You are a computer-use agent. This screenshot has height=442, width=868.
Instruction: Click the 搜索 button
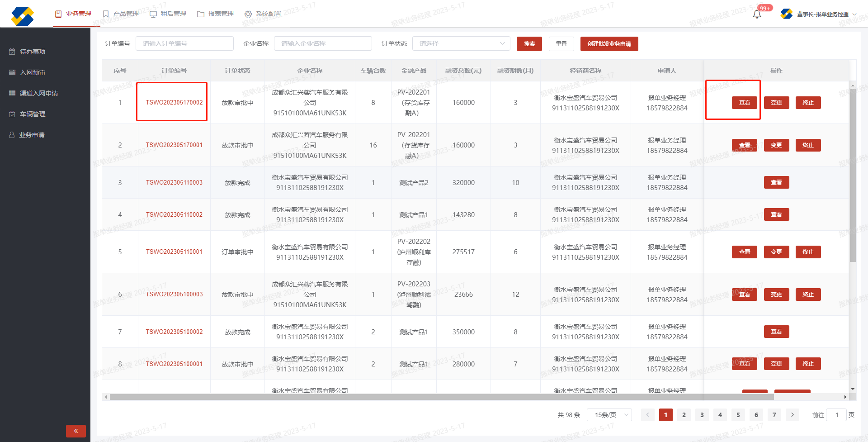529,44
